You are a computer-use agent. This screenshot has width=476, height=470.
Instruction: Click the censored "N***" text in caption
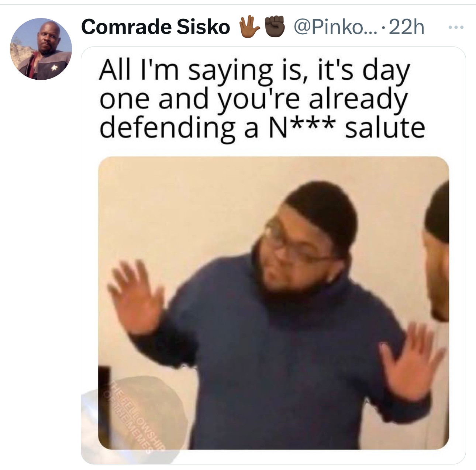point(301,128)
